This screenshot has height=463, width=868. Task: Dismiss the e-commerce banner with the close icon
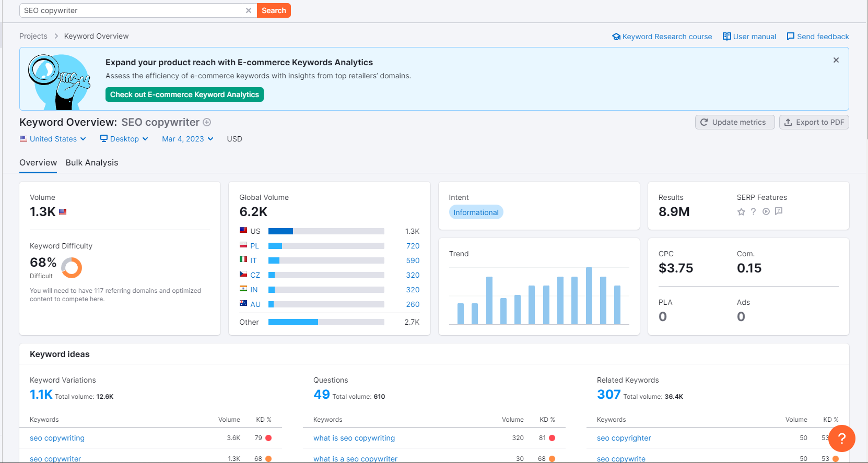point(836,60)
